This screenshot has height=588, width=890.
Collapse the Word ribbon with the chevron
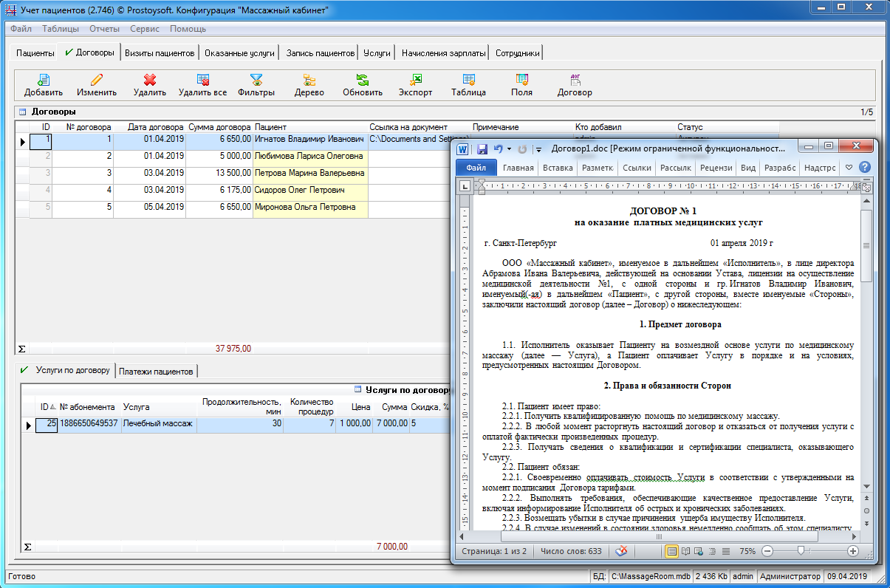[849, 168]
